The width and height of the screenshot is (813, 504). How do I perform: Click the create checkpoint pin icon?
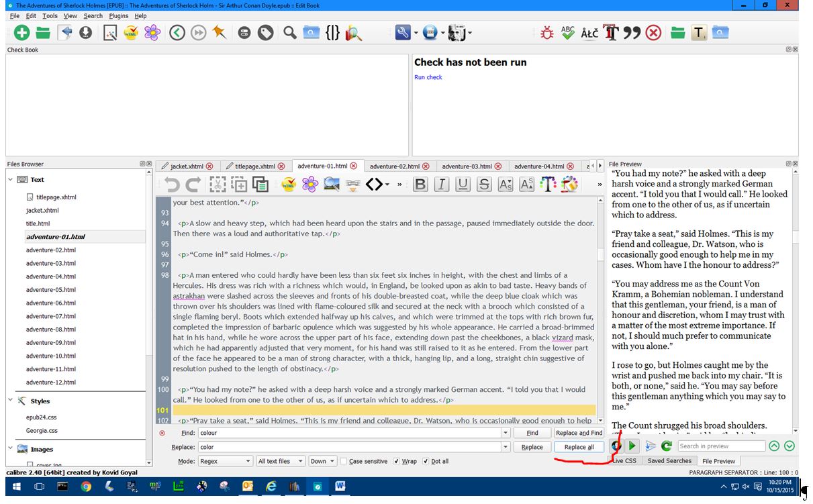[220, 32]
